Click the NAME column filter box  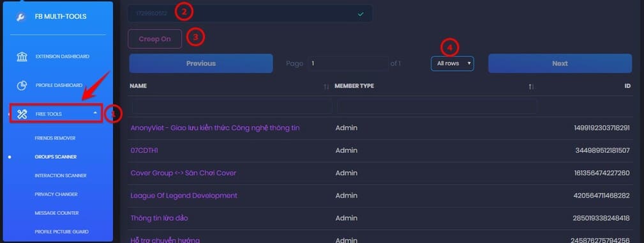(232, 107)
